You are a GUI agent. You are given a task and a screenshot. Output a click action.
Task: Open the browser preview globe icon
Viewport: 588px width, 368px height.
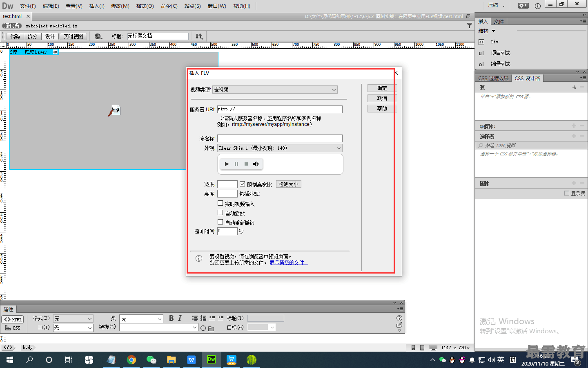(x=98, y=36)
